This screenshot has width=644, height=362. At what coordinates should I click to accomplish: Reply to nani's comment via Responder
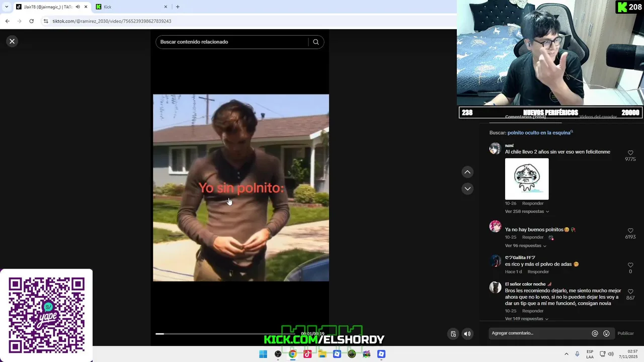533,203
